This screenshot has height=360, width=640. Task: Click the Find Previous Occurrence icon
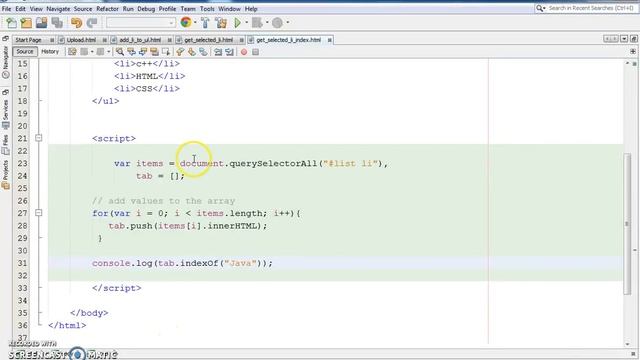pos(131,52)
